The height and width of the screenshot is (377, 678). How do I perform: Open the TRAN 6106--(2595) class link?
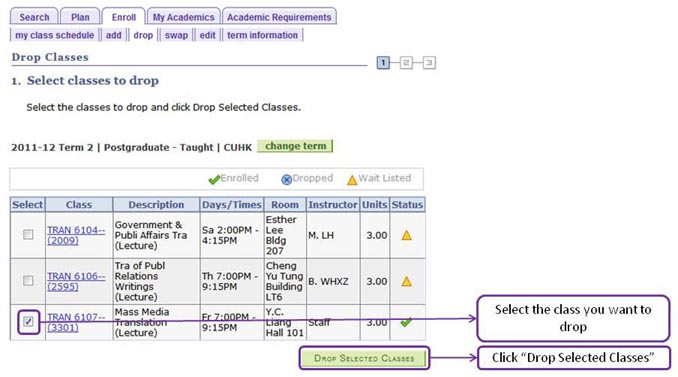(76, 281)
